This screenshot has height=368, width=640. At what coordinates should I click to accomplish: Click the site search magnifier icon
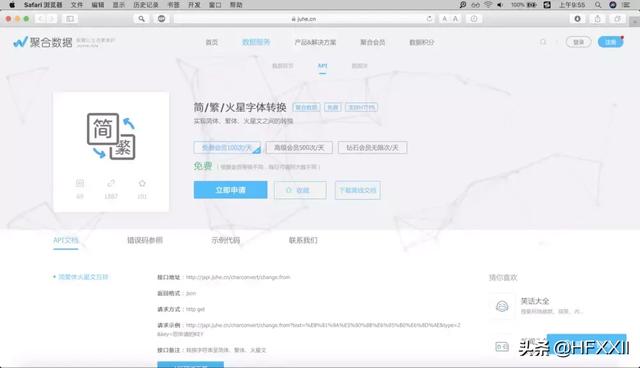tap(543, 42)
